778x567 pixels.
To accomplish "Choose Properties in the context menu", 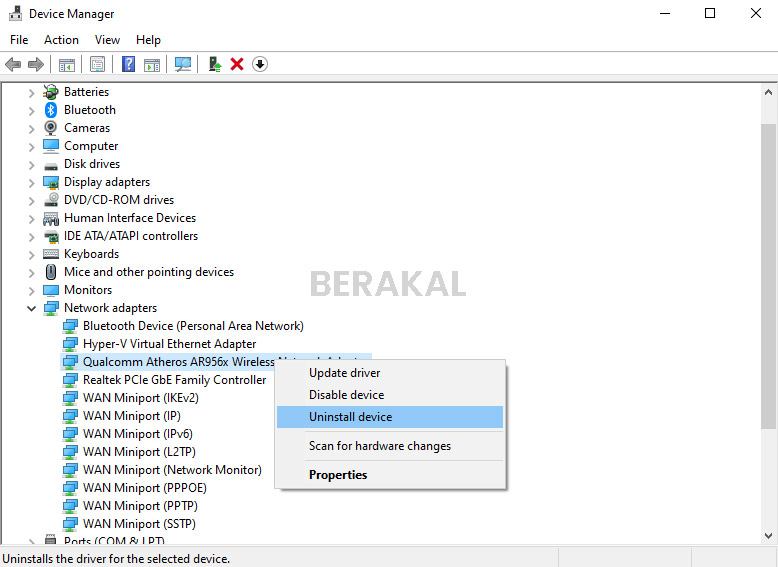I will pyautogui.click(x=390, y=475).
